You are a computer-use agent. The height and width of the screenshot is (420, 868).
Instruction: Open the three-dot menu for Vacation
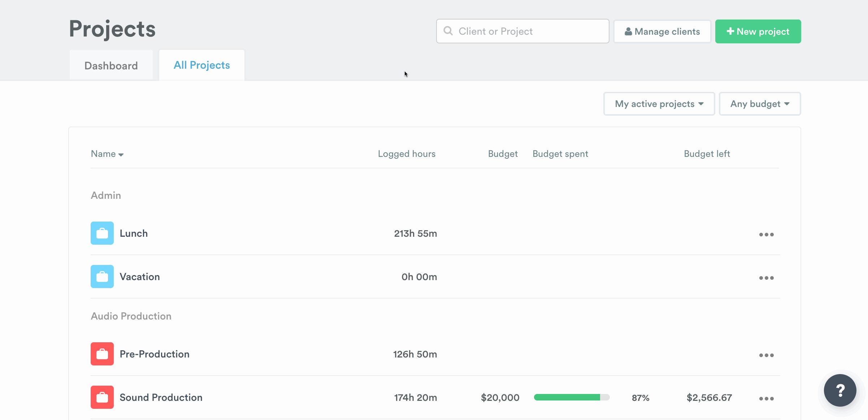(x=766, y=278)
